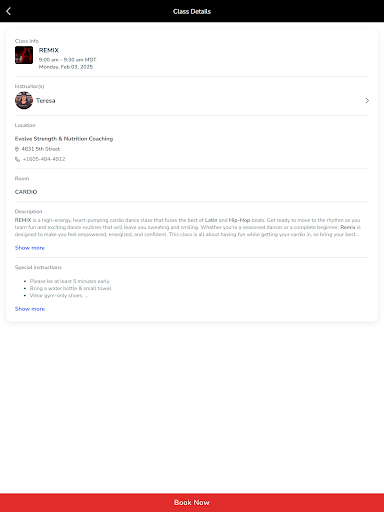Book the class with Book Now
Screen dimensions: 384x512
[x=192, y=502]
